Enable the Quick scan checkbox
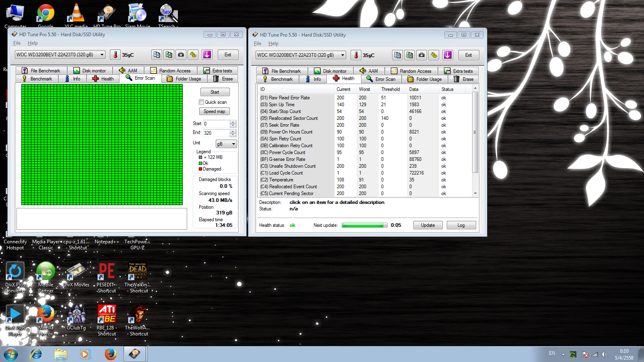The width and height of the screenshot is (644, 362). 201,102
